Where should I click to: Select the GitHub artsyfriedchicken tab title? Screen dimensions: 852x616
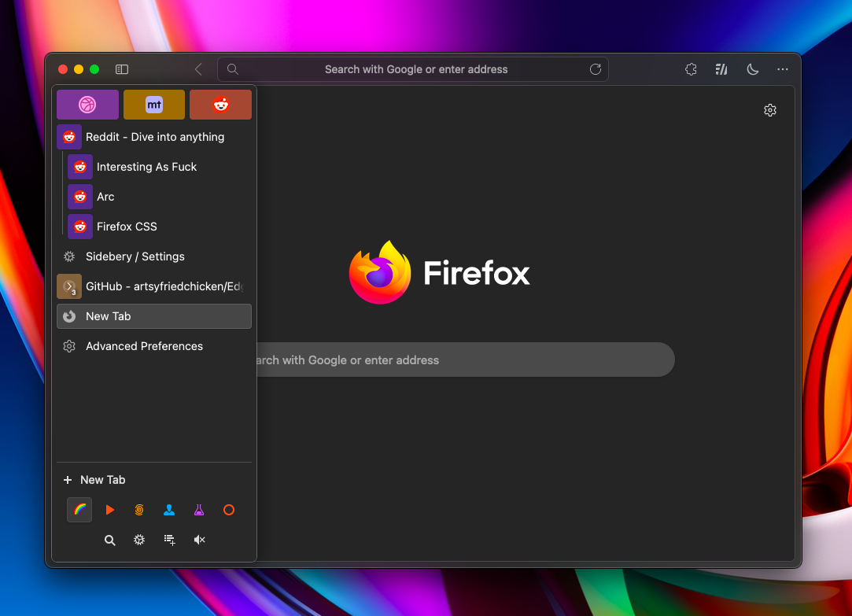pyautogui.click(x=164, y=286)
